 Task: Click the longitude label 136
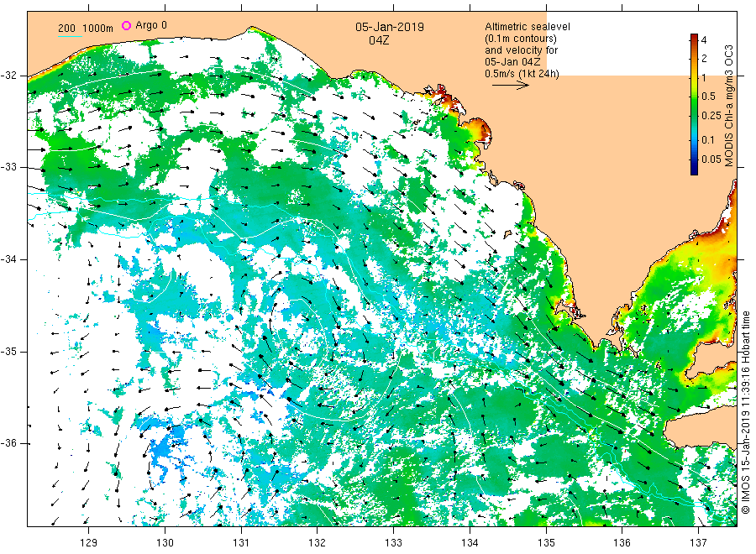coord(622,543)
